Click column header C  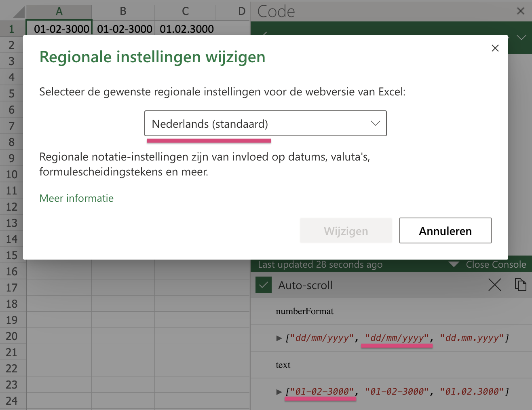[185, 11]
